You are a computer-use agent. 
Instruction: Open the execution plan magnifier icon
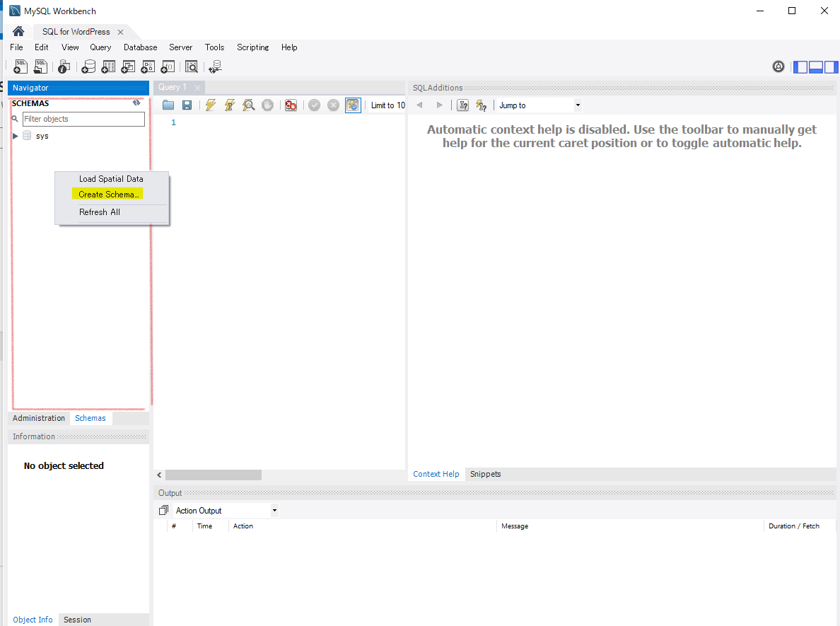(x=248, y=105)
